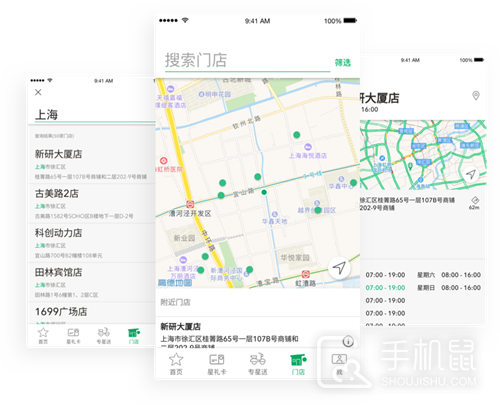The width and height of the screenshot is (500, 405).
Task: Close the 上海 search screen with X
Action: coord(38,92)
